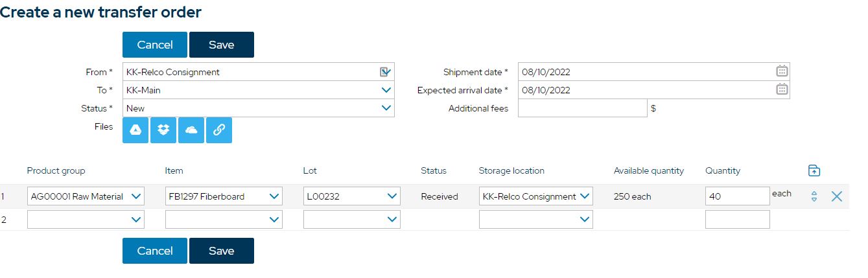The width and height of the screenshot is (868, 278).
Task: Open the L00232 lot dropdown
Action: [x=352, y=196]
